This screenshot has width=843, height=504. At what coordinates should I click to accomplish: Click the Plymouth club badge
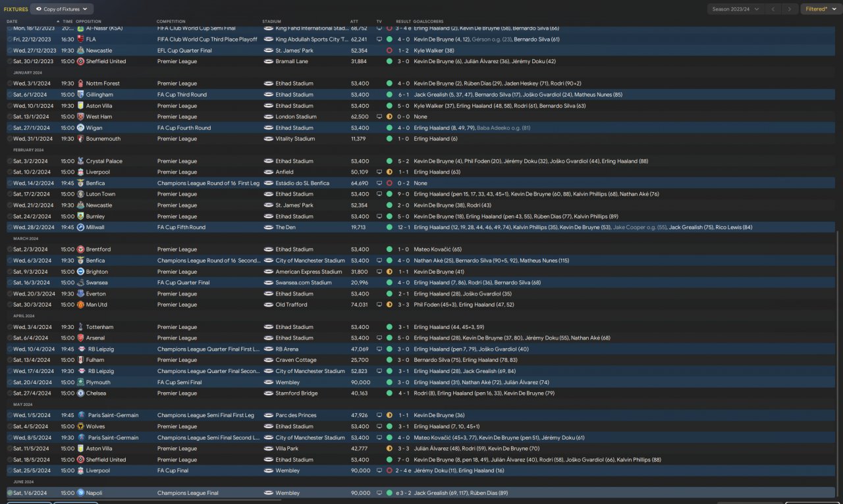click(80, 382)
